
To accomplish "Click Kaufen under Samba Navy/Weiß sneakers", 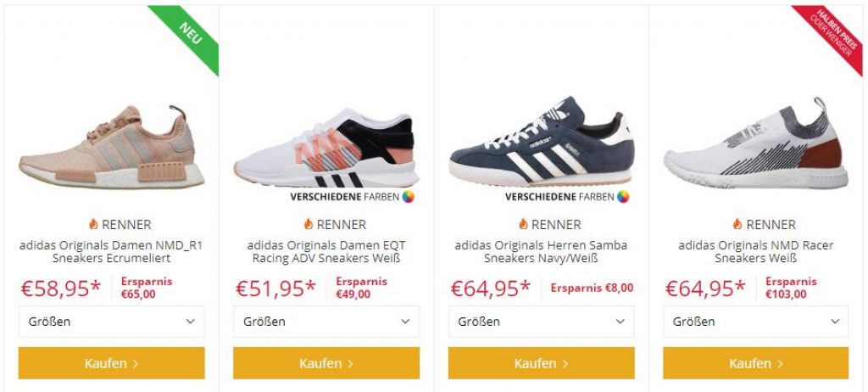I will pyautogui.click(x=541, y=363).
